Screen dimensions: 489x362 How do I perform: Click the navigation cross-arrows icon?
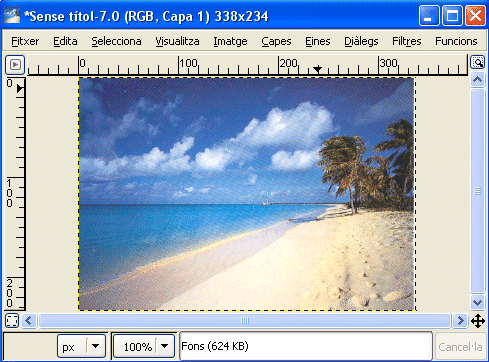478,321
